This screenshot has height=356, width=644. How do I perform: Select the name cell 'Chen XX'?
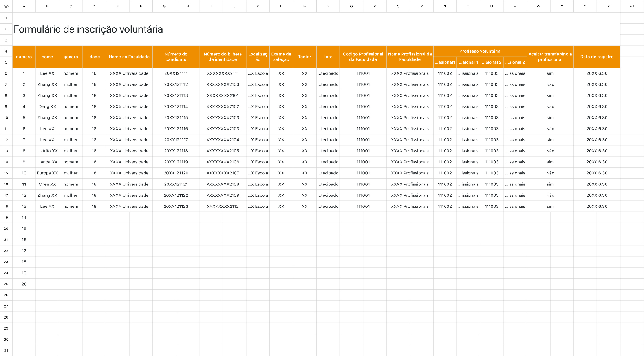tap(48, 184)
